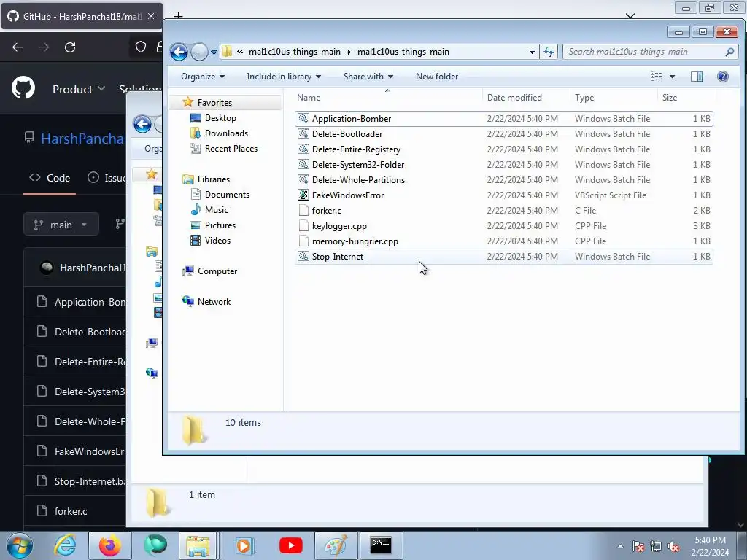The width and height of the screenshot is (747, 560).
Task: Select the Delete-System32-Folder file icon
Action: 303,164
